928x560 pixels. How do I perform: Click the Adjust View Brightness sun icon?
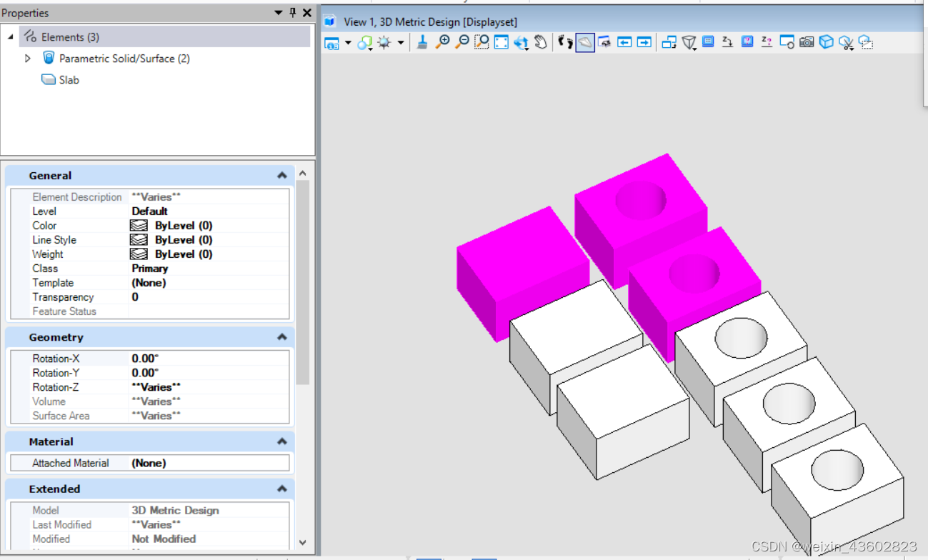click(x=384, y=43)
